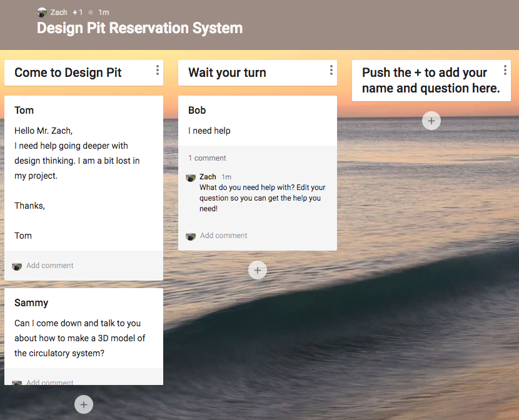The image size is (519, 420).
Task: Add a comment on Tom's post
Action: tap(50, 266)
